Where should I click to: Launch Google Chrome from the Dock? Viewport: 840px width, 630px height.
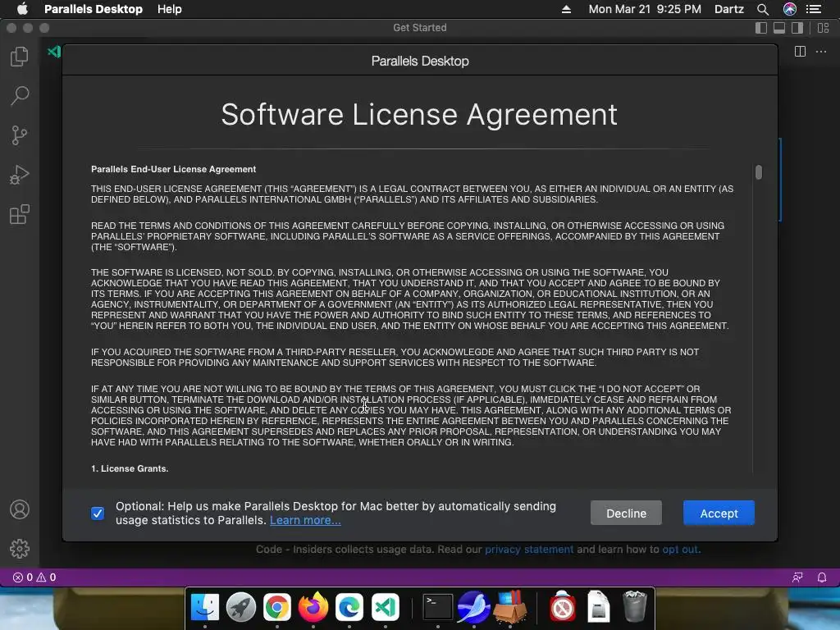click(x=277, y=607)
